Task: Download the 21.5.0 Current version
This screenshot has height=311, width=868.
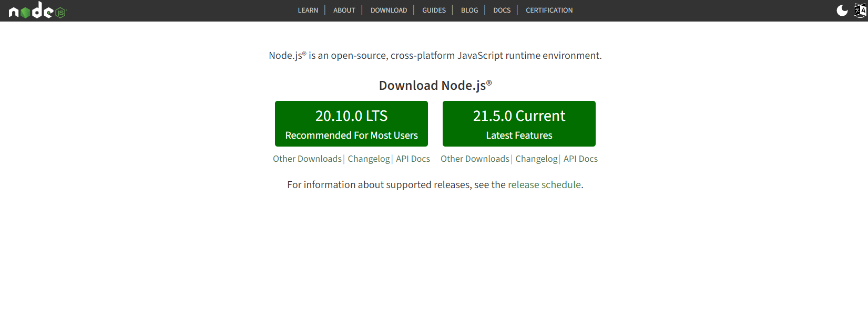Action: click(519, 123)
